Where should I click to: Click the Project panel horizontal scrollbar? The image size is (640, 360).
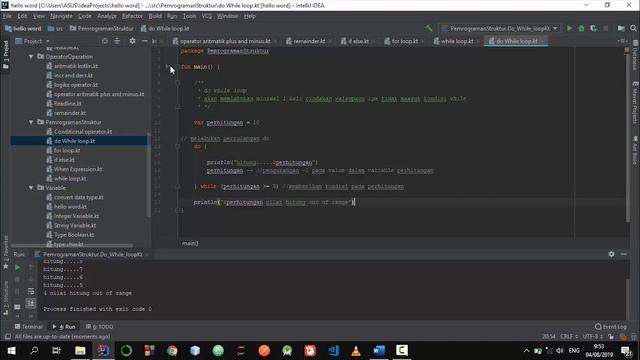(x=73, y=246)
